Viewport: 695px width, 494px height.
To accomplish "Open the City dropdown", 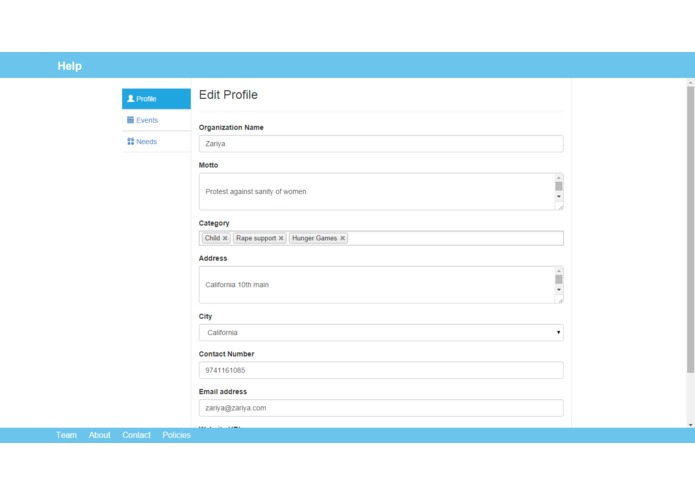I will tap(381, 332).
